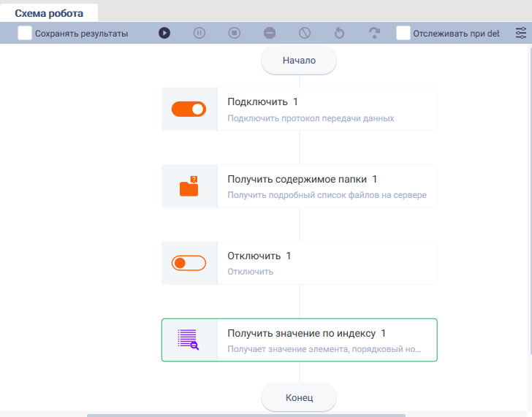Click the folder icon of Получить содержимое папки
Viewport: 532px width, 417px height.
[189, 186]
